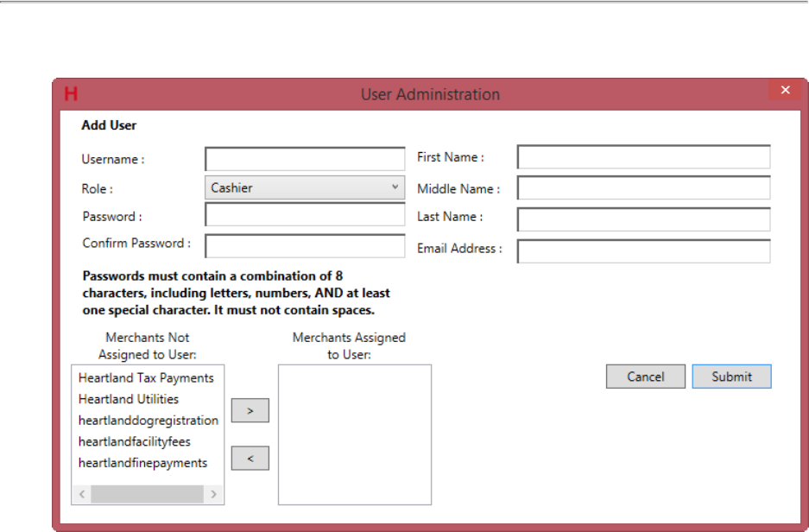809x532 pixels.
Task: Close the User Administration dialog
Action: tap(786, 90)
